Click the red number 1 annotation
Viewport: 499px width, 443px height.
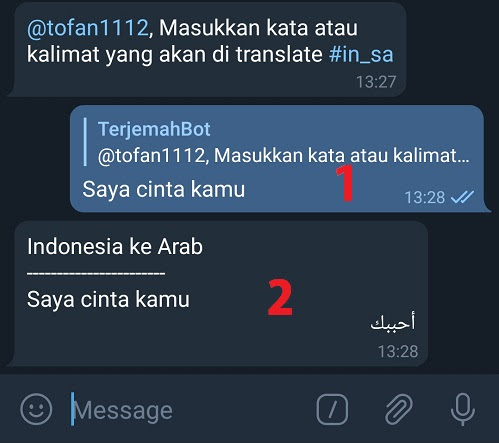tap(345, 183)
